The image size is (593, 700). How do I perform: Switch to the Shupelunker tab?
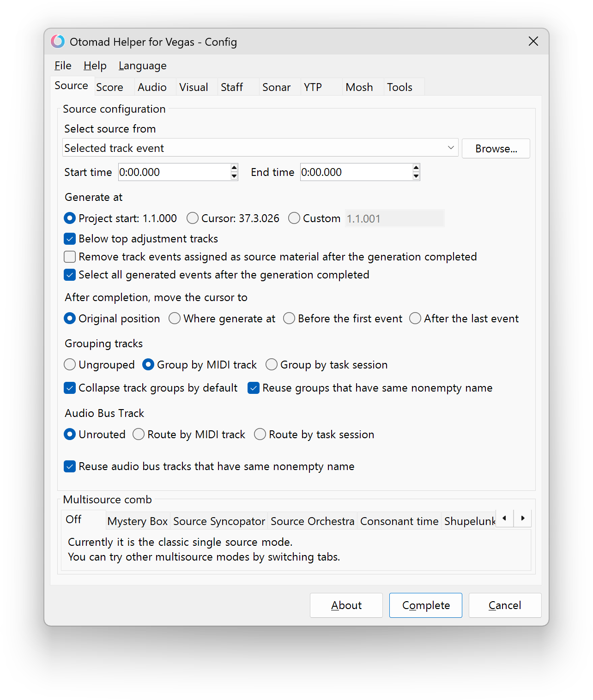click(x=469, y=521)
